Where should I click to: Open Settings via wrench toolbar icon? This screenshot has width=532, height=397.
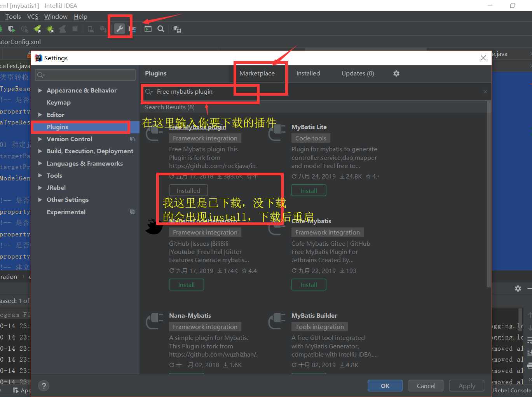[120, 29]
